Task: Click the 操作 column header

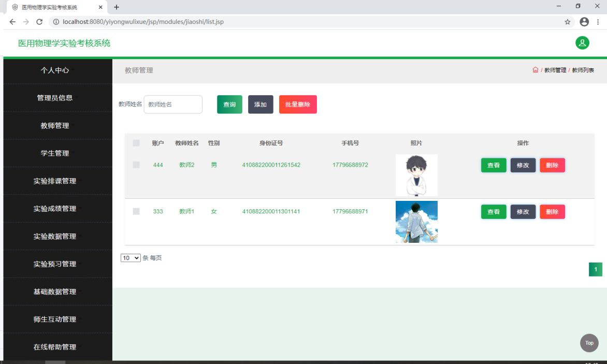Action: tap(523, 143)
